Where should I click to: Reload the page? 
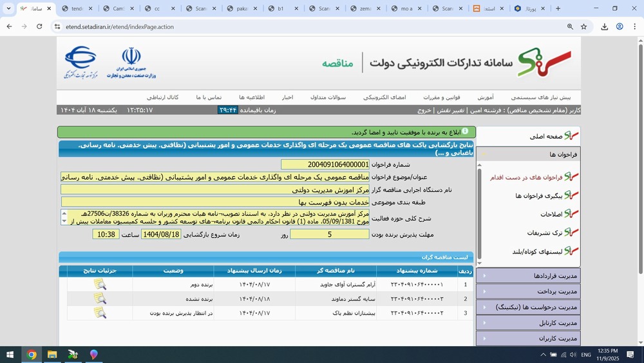(39, 27)
